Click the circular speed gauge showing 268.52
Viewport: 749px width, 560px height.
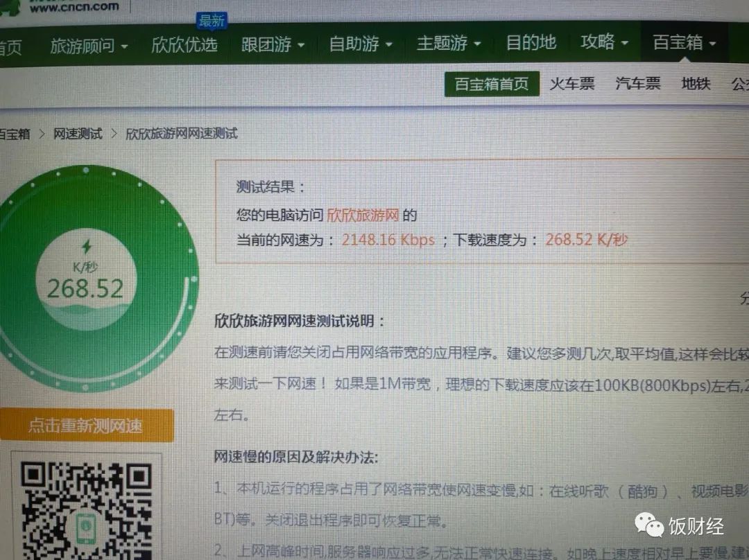coord(87,277)
